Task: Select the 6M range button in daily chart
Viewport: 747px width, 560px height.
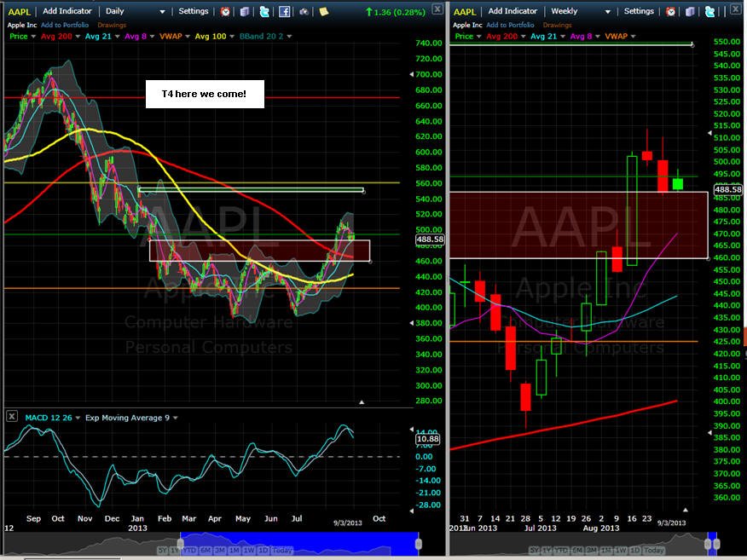Action: click(206, 550)
